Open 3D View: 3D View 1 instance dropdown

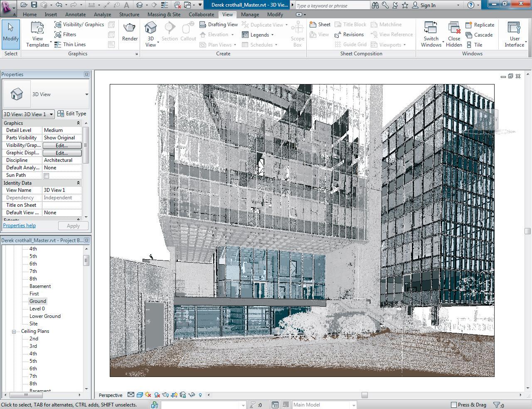28,114
